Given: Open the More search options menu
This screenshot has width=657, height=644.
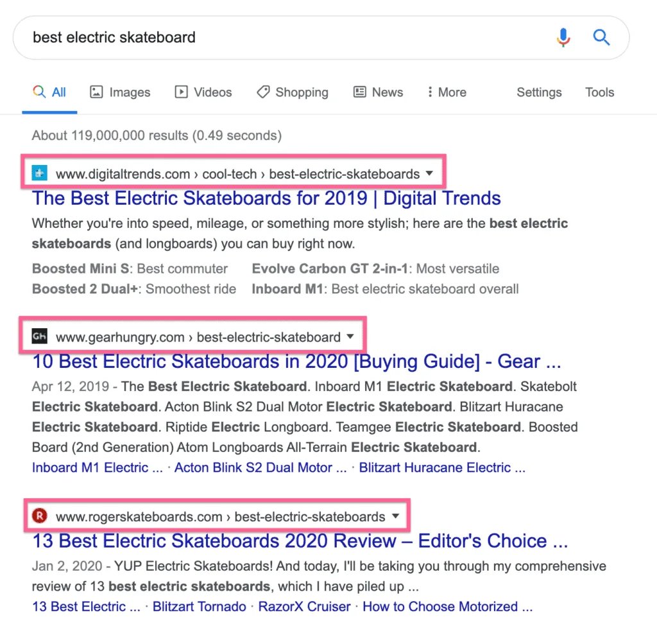Looking at the screenshot, I should (x=447, y=92).
